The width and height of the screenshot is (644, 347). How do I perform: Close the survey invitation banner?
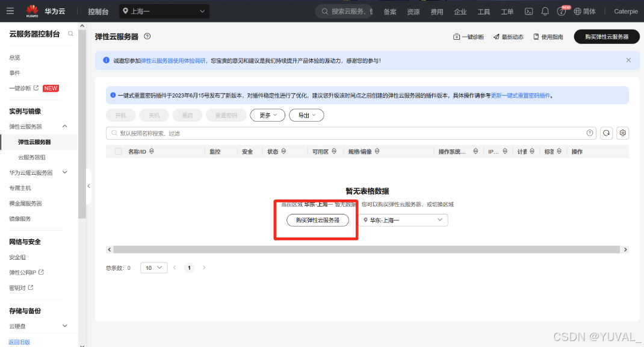628,60
